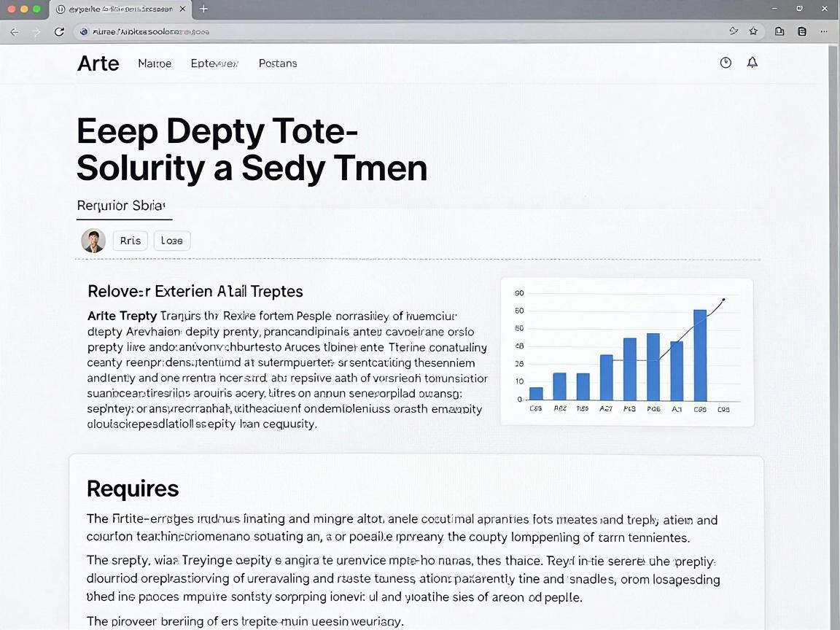Click the Arte site logo
The height and width of the screenshot is (630, 840).
point(98,63)
